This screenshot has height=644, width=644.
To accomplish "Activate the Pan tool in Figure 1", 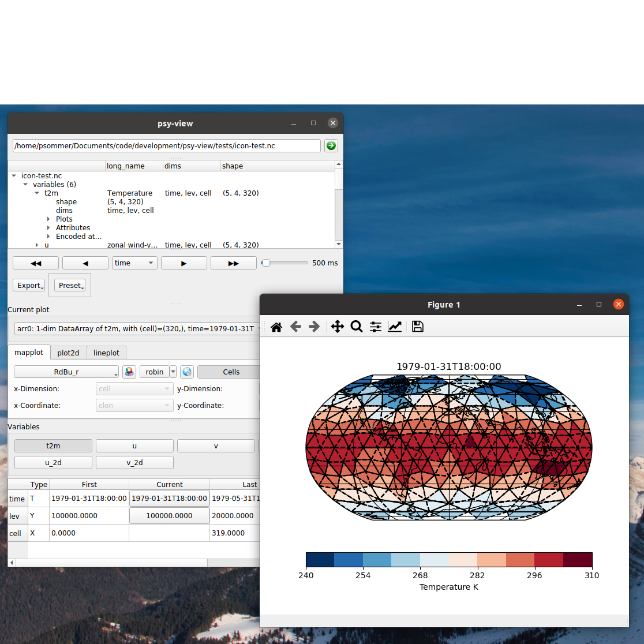I will pos(337,327).
